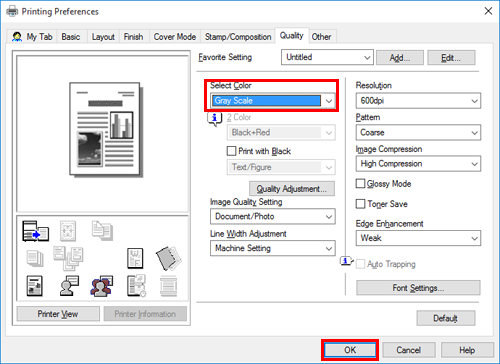This screenshot has width=500, height=364.
Task: Open Font Settings...
Action: [418, 288]
